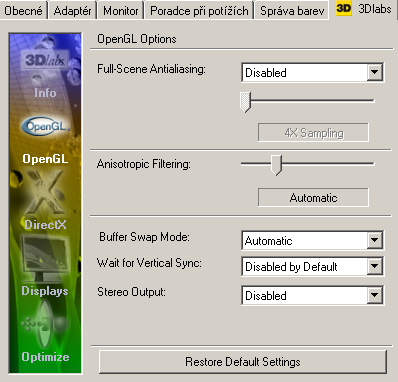Viewport: 398px width, 382px height.
Task: Click the Wait for Vertical Sync label
Action: click(149, 263)
